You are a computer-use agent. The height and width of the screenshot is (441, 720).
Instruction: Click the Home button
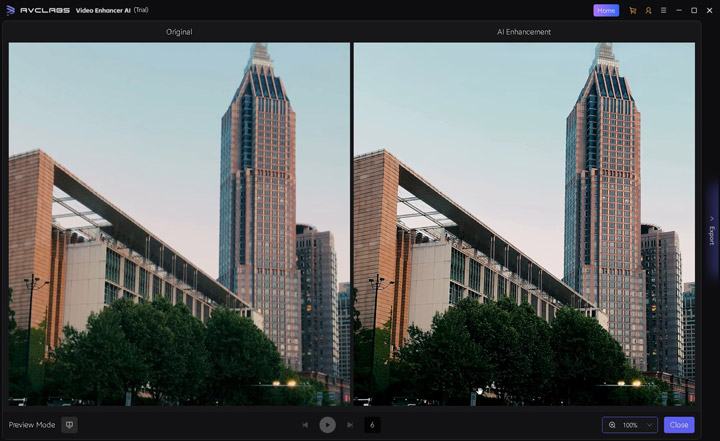(606, 11)
